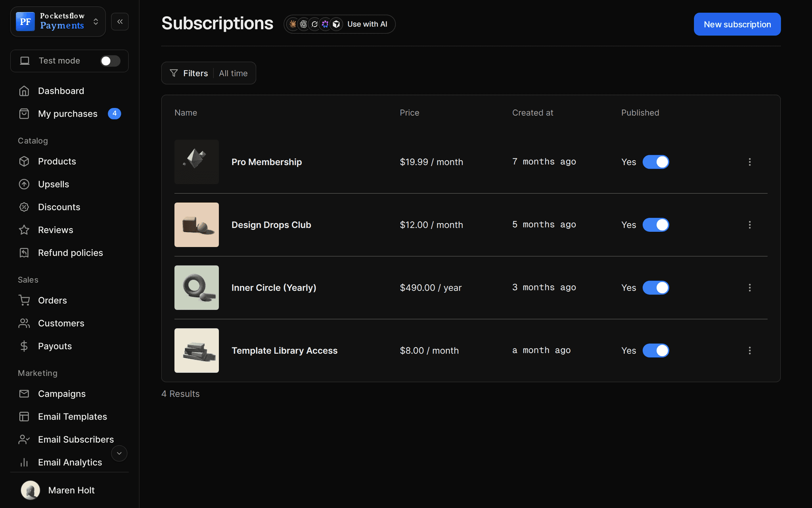The height and width of the screenshot is (508, 812).
Task: Click the Upsells arrow icon
Action: click(x=24, y=184)
